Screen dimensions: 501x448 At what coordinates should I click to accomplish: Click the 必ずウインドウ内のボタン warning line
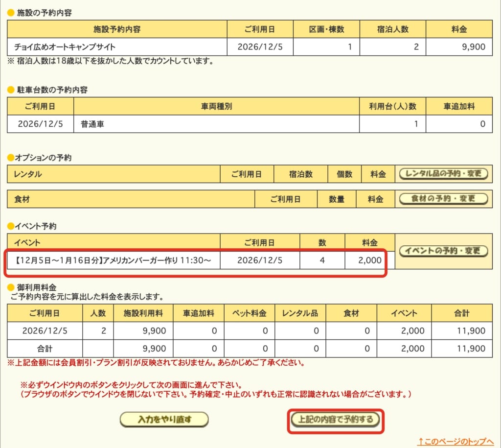(131, 385)
